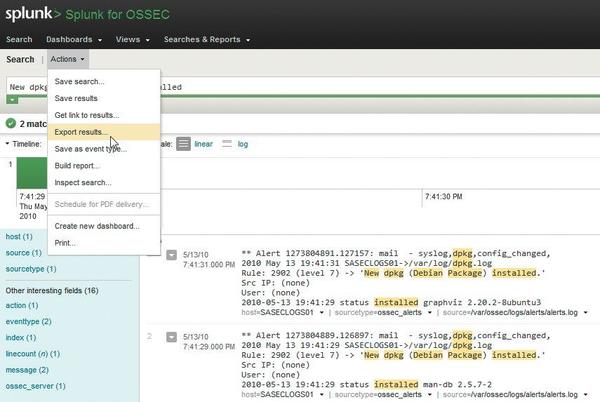Open the Dashboards menu

pos(74,39)
